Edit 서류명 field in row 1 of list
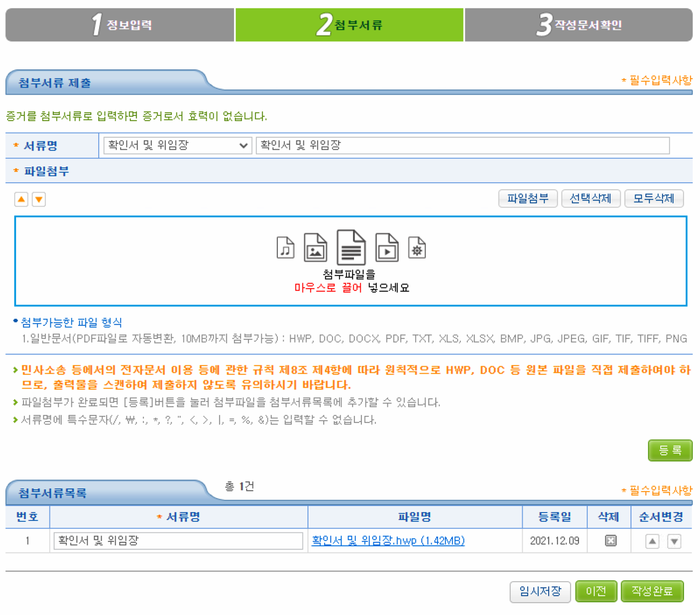 178,541
